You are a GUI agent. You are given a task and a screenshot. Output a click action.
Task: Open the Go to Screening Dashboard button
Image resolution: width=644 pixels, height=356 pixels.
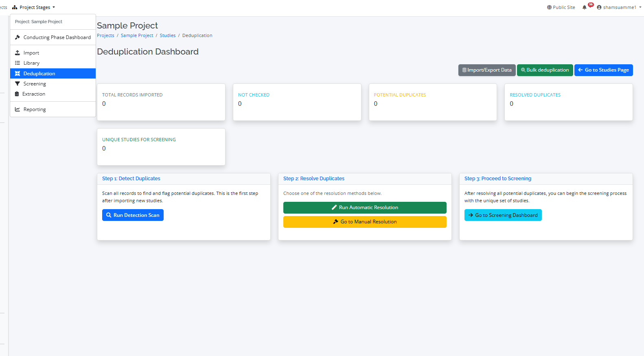coord(503,215)
